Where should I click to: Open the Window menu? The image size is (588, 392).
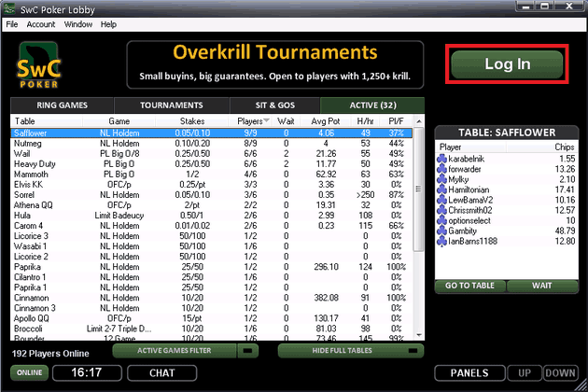78,24
